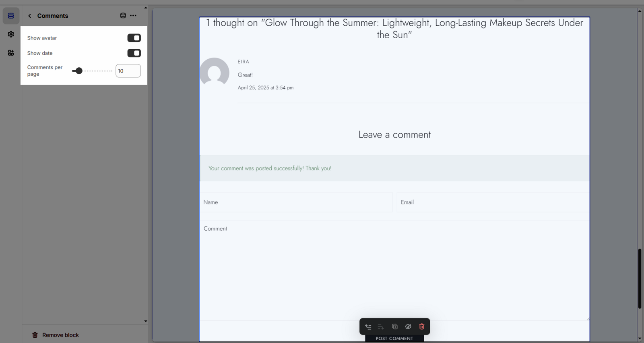The height and width of the screenshot is (343, 644).
Task: Toggle the Show avatar switch
Action: click(x=134, y=38)
